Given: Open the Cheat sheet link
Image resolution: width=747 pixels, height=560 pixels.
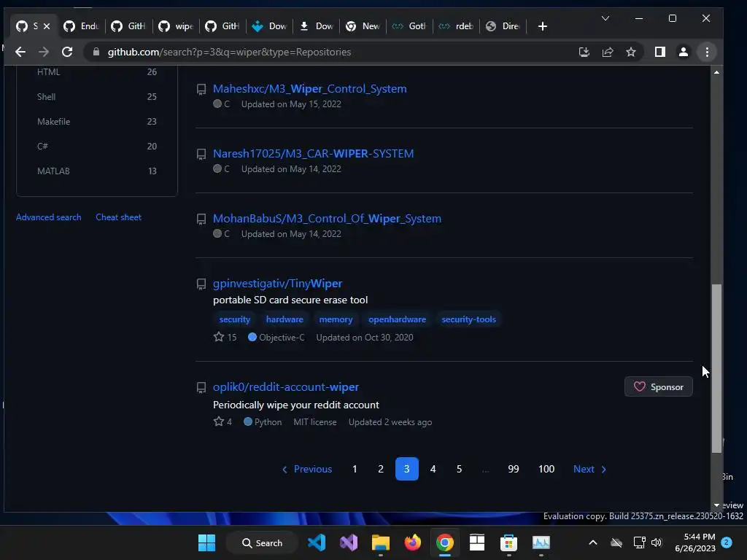Looking at the screenshot, I should click(119, 217).
